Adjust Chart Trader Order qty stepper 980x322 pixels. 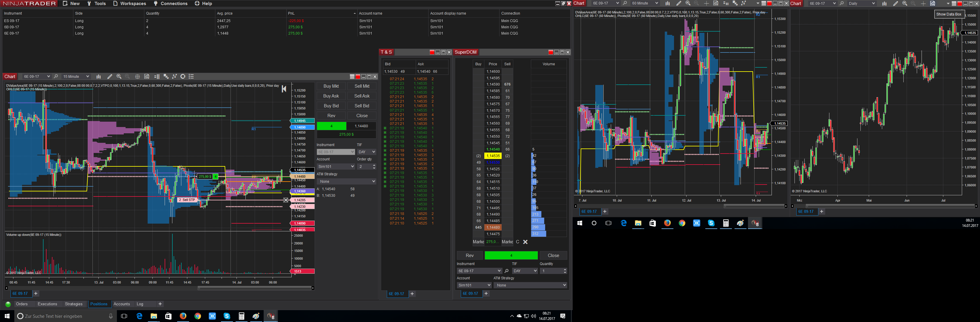[374, 166]
